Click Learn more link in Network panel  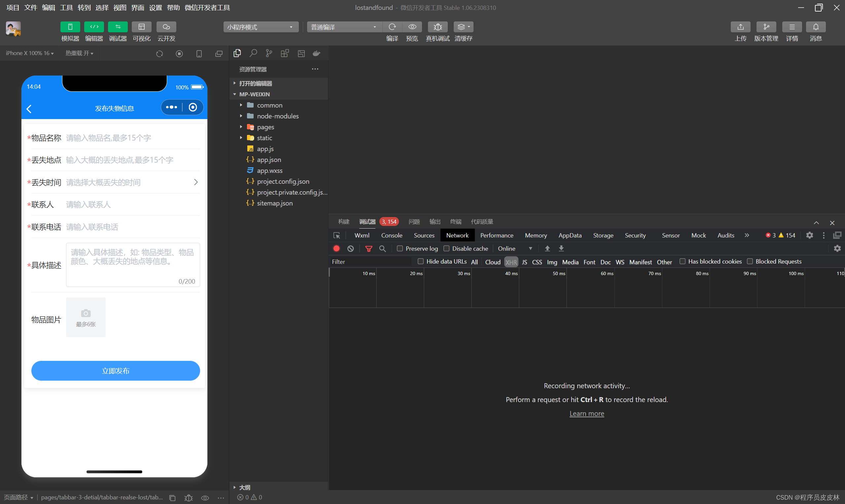click(x=587, y=413)
